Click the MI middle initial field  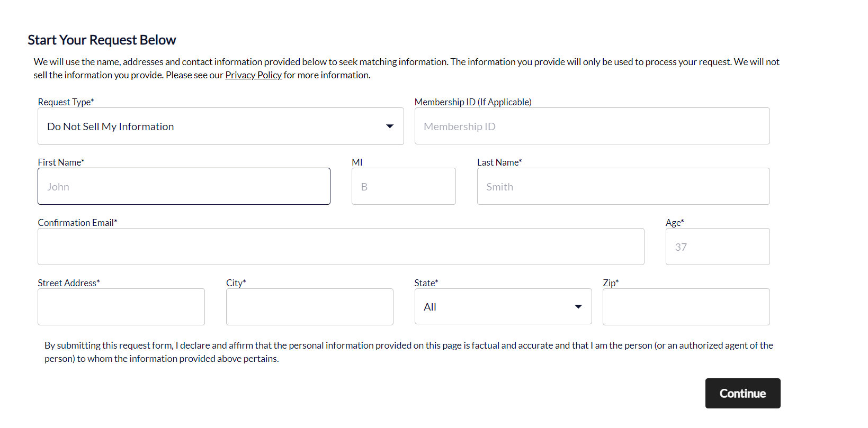point(404,186)
